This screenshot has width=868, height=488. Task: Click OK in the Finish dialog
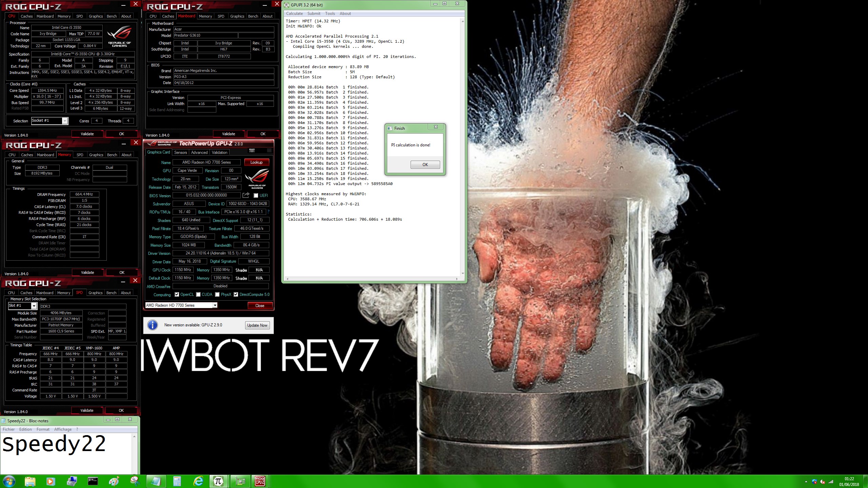tap(425, 165)
